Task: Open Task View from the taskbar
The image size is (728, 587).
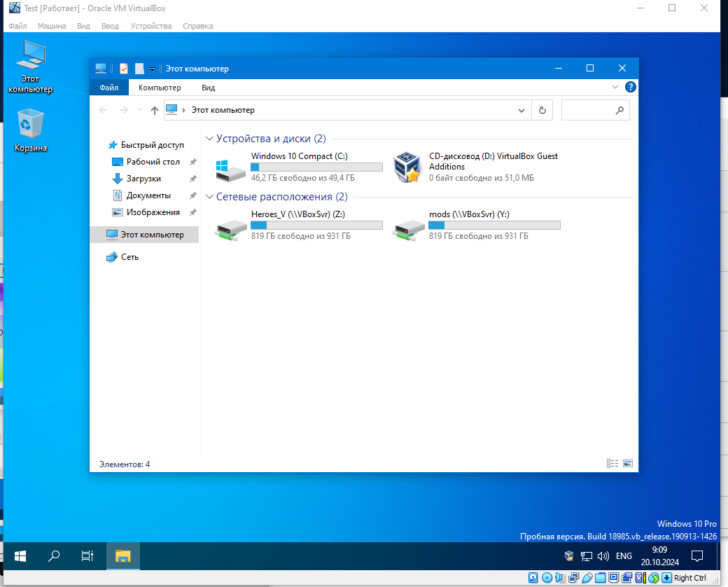Action: tap(87, 556)
